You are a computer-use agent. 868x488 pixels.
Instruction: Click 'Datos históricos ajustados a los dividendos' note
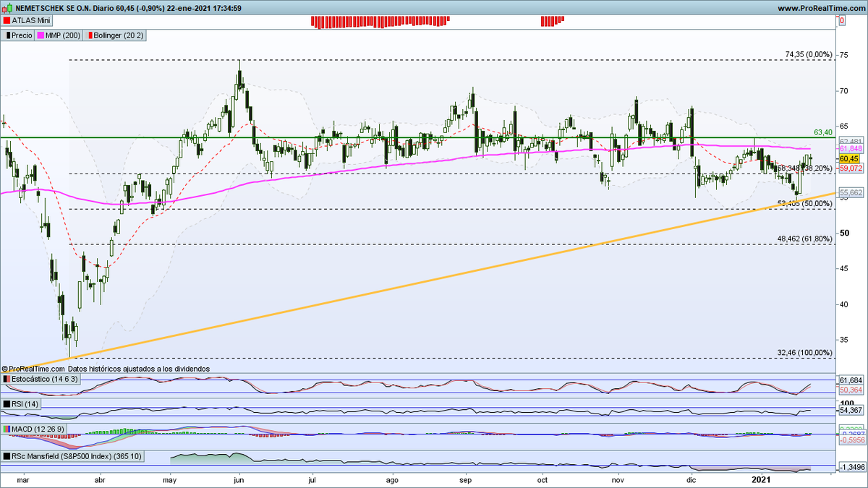coord(139,369)
